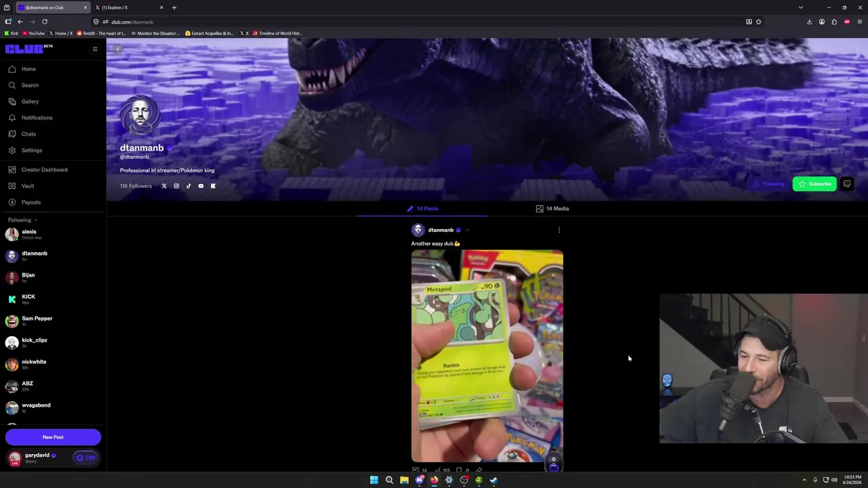Open Search in the Club sidebar
This screenshot has height=488, width=868.
(x=24, y=85)
